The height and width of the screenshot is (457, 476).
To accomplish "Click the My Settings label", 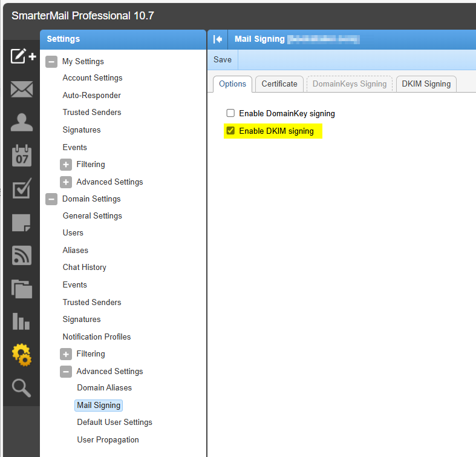I will 83,62.
